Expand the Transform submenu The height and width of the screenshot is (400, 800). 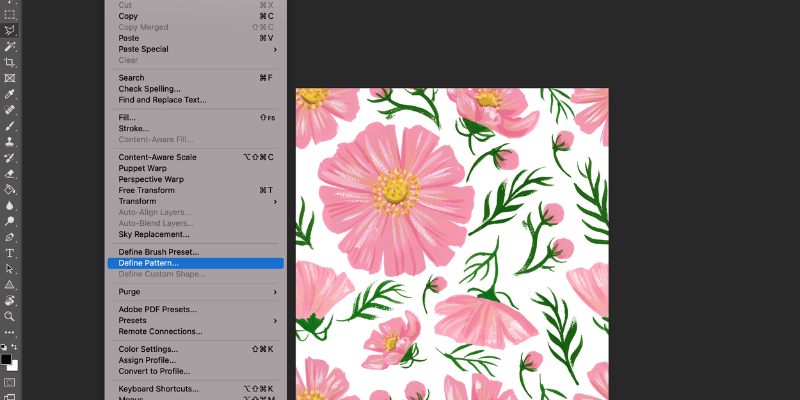[195, 201]
